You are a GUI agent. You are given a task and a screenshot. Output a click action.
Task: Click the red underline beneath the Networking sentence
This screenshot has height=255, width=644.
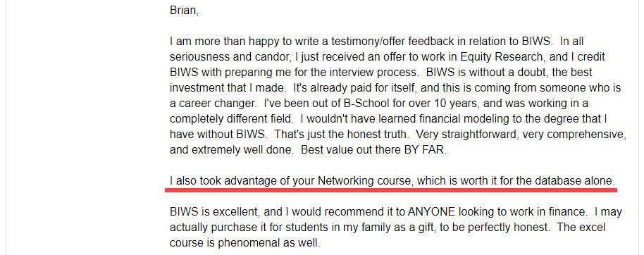tap(391, 190)
